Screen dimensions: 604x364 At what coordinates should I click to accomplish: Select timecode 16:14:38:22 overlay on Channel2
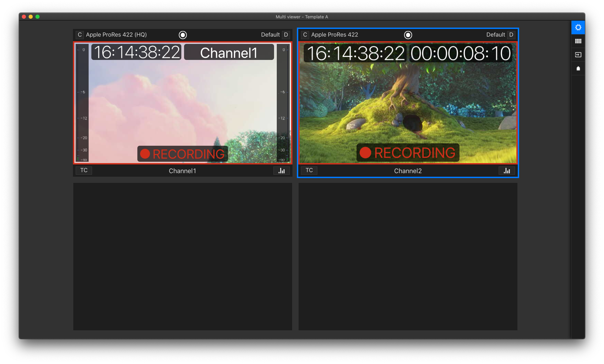(x=356, y=53)
